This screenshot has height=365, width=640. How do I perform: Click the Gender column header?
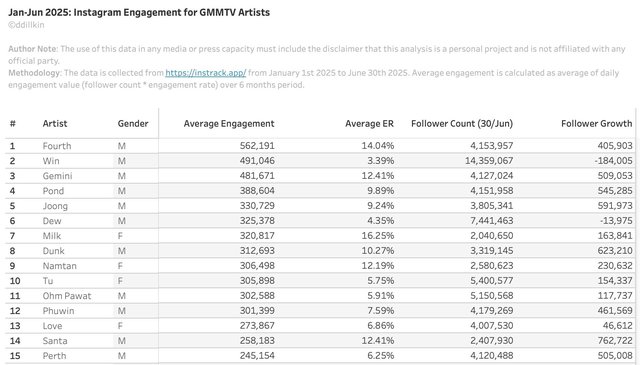pos(133,124)
